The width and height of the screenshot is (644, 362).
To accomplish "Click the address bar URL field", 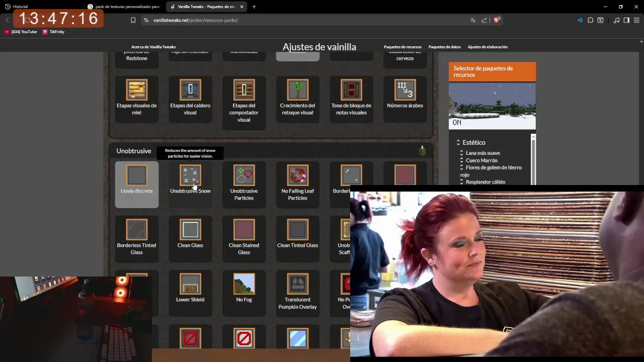I will [307, 20].
